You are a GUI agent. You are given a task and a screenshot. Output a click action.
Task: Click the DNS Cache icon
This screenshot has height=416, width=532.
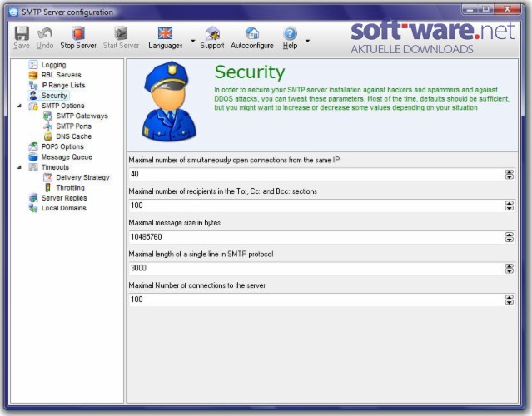click(x=47, y=136)
